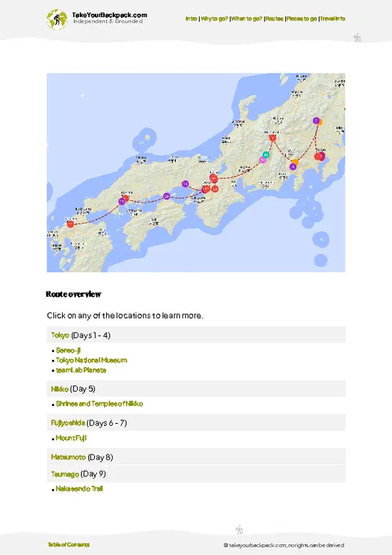Viewport: 392px width, 555px height.
Task: Select the purple marker numbered 20
Action: [167, 196]
